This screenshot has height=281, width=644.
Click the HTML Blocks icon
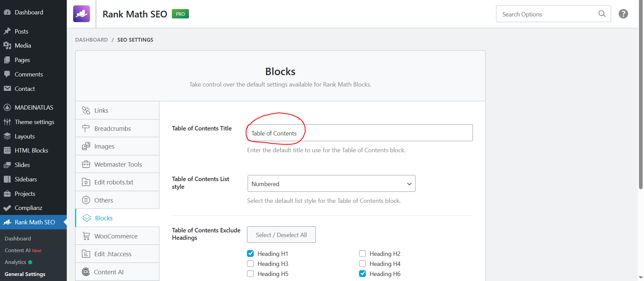(7, 151)
